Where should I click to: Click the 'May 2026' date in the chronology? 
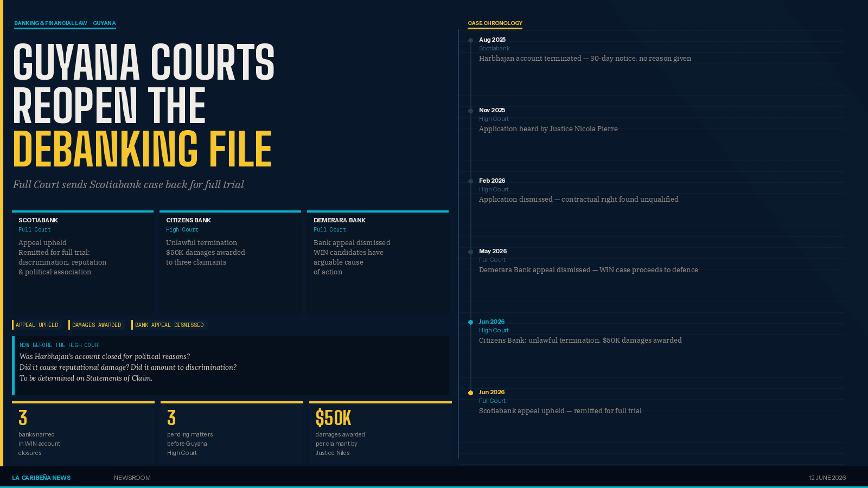[493, 252]
